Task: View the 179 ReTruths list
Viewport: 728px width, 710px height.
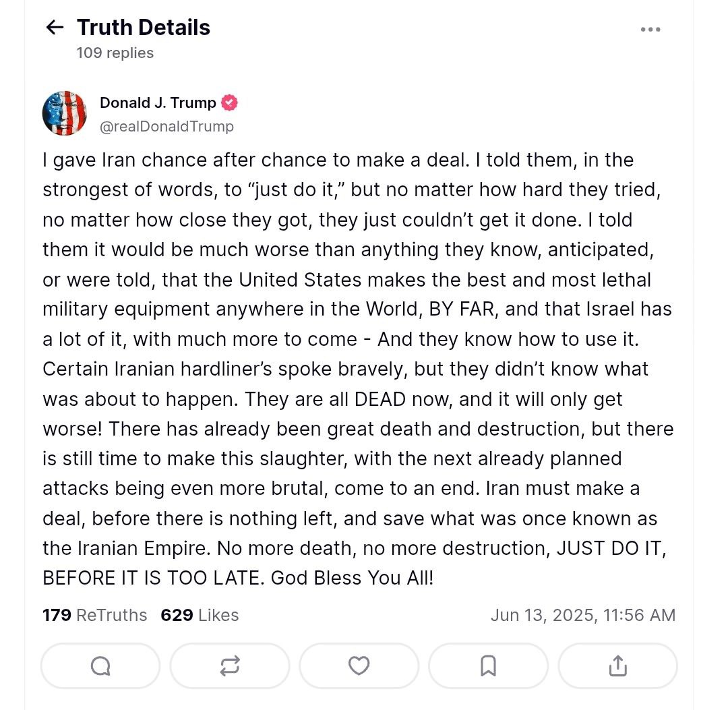Action: pos(95,615)
